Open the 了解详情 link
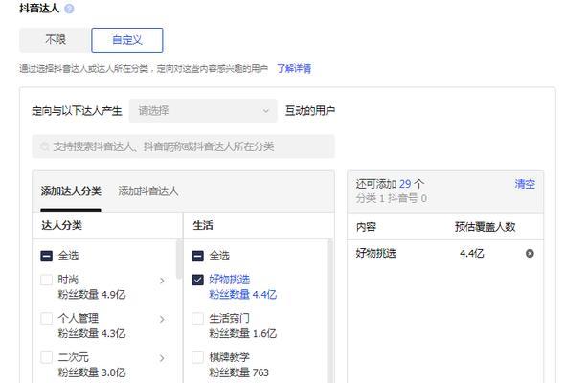The height and width of the screenshot is (383, 588). (294, 68)
